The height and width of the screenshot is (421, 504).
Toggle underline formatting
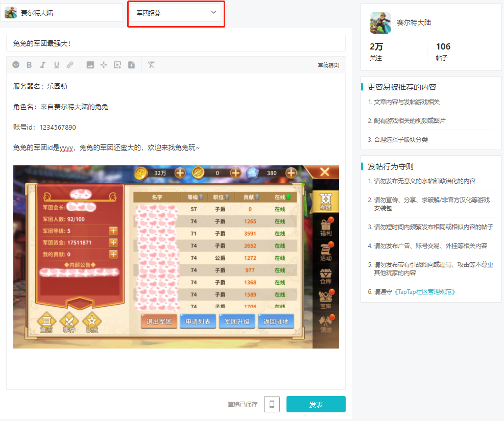tap(57, 65)
